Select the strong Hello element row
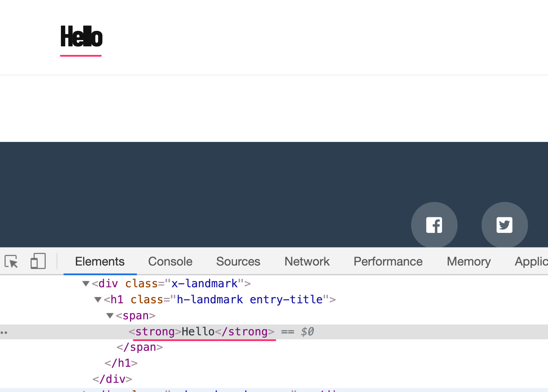 pos(274,332)
